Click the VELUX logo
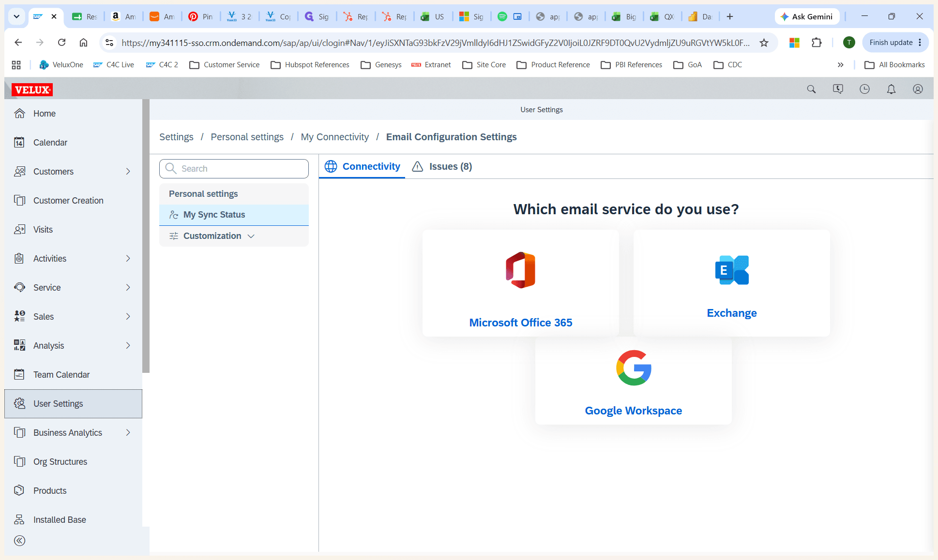938x560 pixels. pyautogui.click(x=32, y=89)
